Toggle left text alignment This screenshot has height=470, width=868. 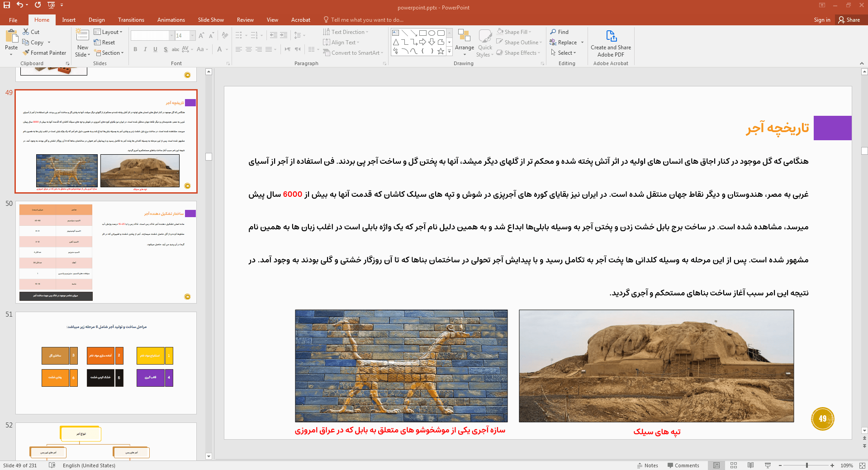tap(239, 49)
